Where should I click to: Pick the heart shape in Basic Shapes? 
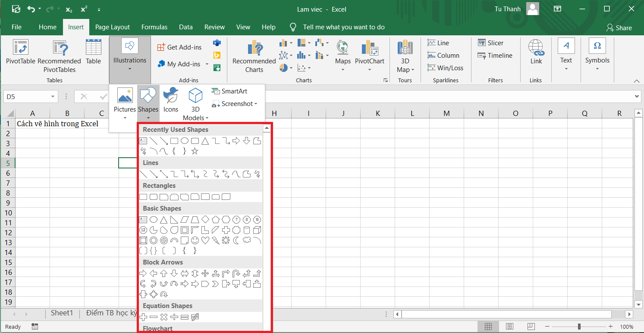[205, 240]
